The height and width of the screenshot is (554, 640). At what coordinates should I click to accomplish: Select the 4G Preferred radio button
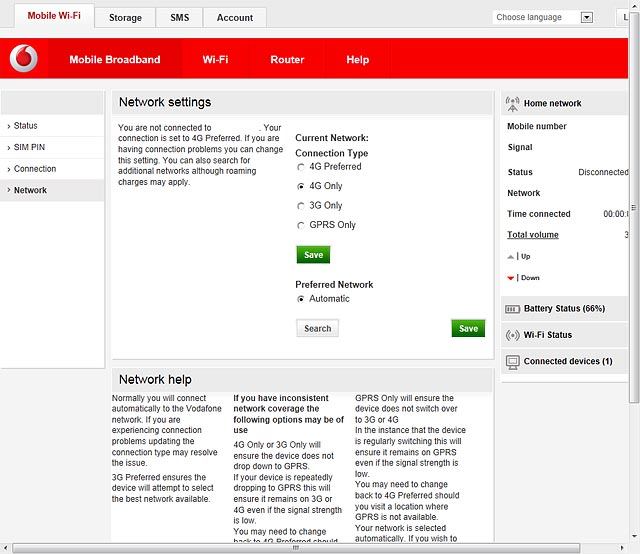[301, 167]
